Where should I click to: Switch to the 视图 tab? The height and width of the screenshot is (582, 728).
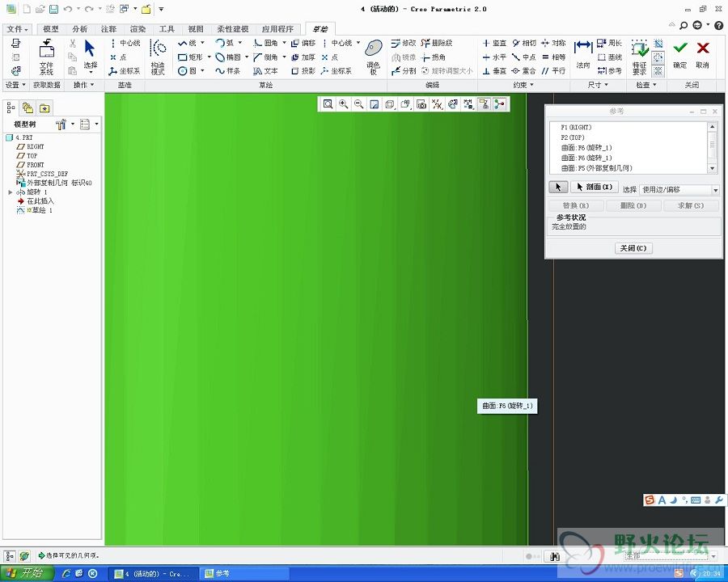(196, 29)
